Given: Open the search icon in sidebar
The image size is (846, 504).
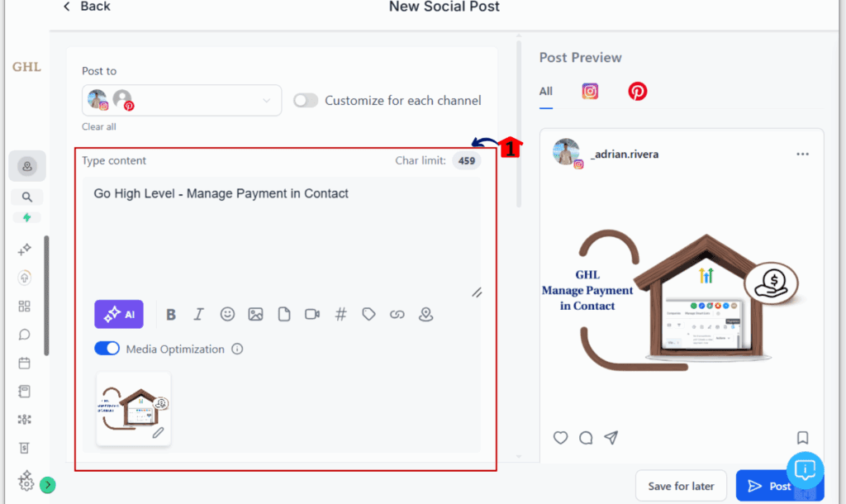Looking at the screenshot, I should [x=26, y=197].
